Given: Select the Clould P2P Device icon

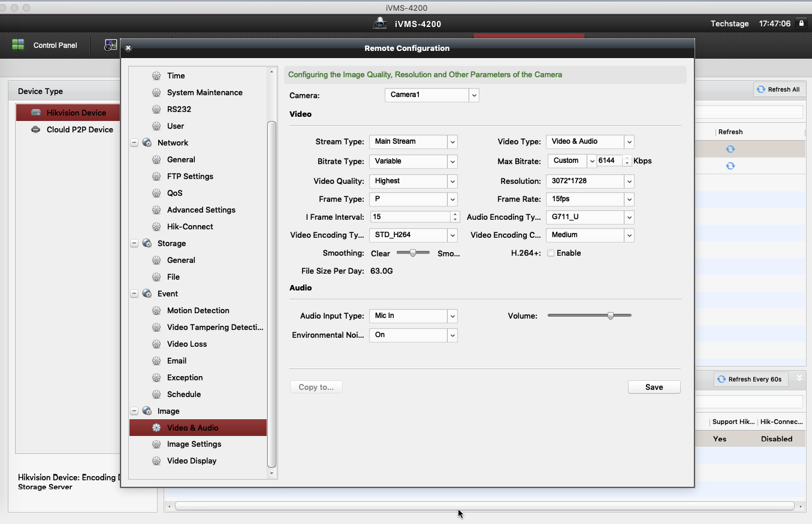Looking at the screenshot, I should click(36, 129).
